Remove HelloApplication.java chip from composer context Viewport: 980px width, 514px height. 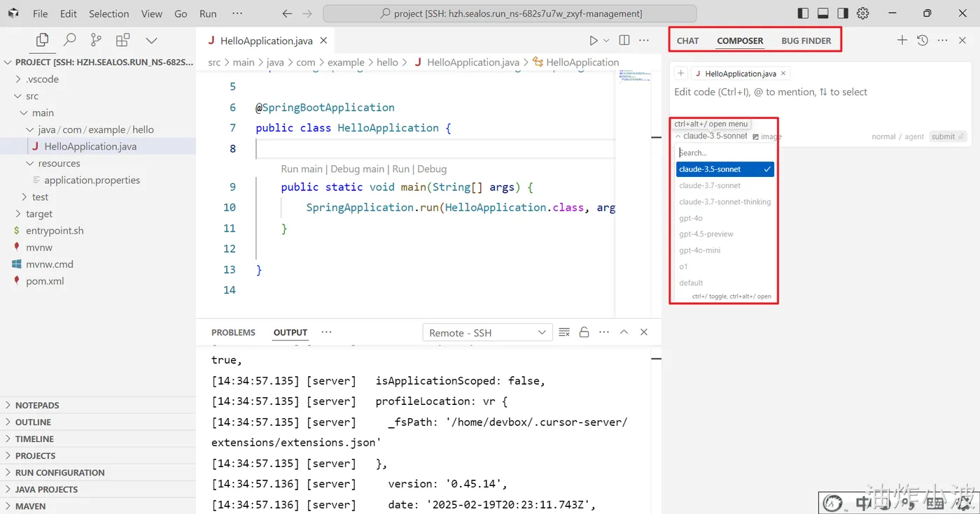point(783,73)
